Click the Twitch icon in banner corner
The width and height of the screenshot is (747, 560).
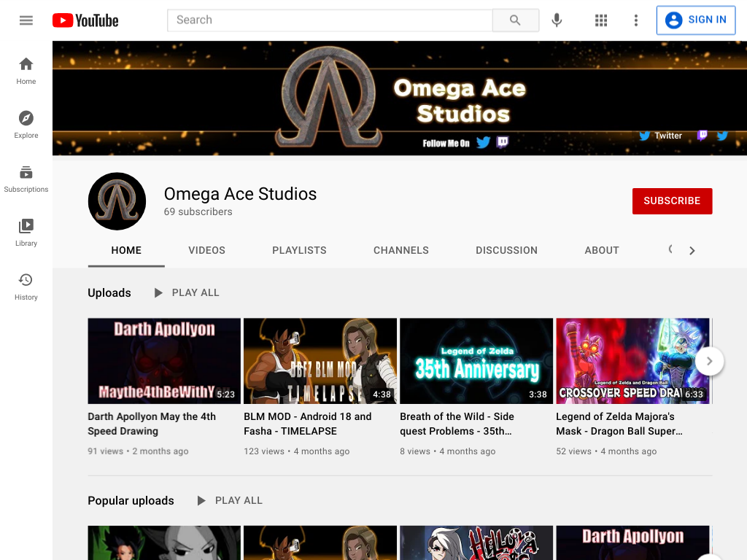coord(702,136)
